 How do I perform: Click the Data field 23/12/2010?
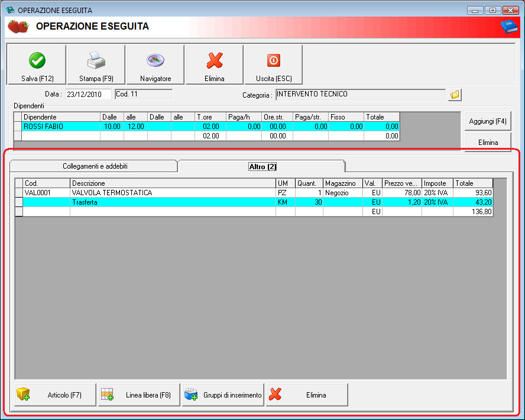88,95
